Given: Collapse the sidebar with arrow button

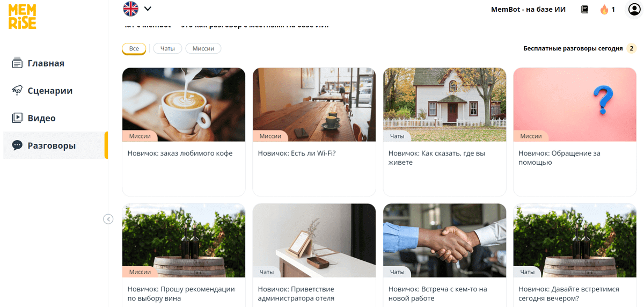Looking at the screenshot, I should click(x=108, y=219).
